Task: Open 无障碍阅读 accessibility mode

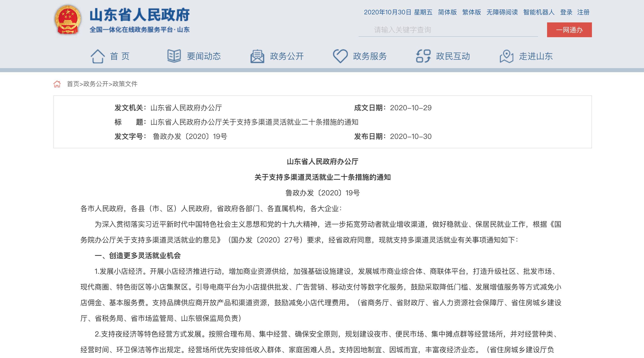Action: 502,12
